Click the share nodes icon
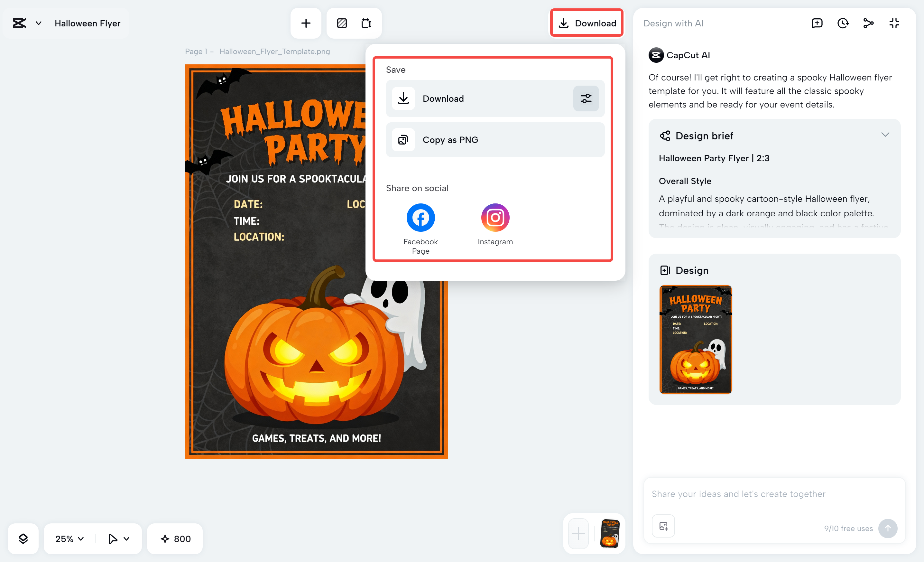 868,23
